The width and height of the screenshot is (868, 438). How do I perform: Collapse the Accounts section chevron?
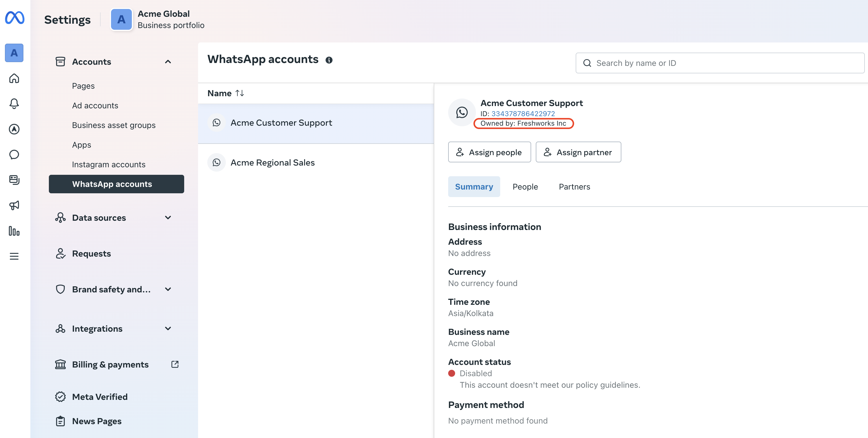click(x=168, y=62)
